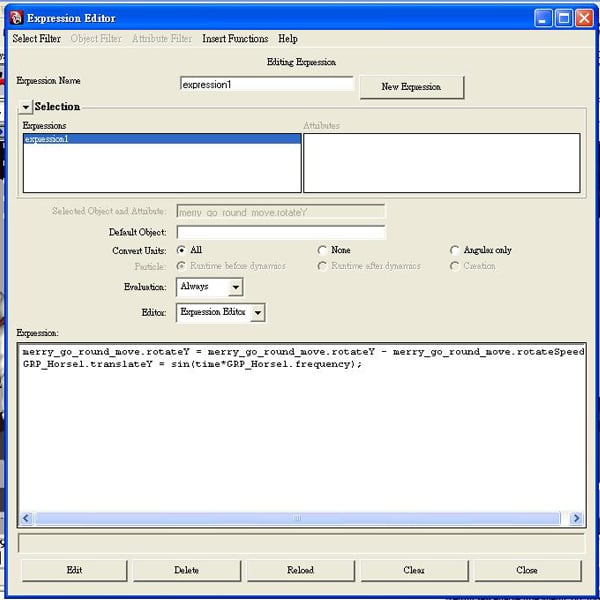The image size is (600, 600).
Task: Click the Expression Name input field
Action: pyautogui.click(x=267, y=84)
